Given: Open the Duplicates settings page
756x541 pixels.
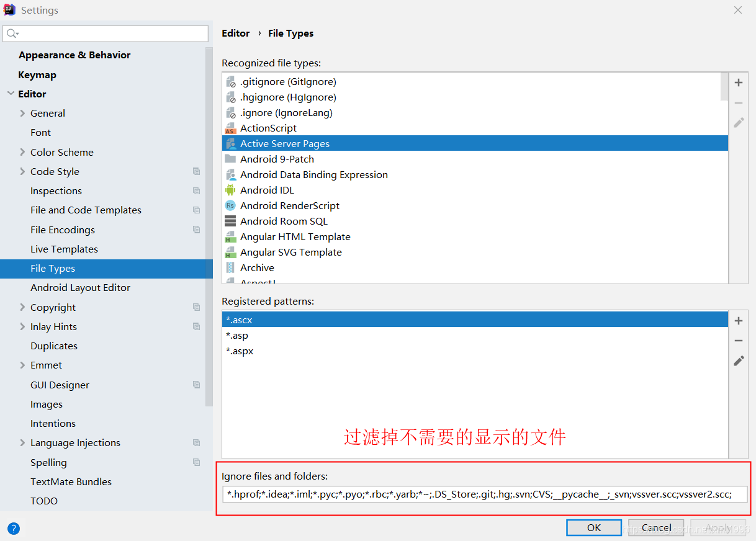Looking at the screenshot, I should pos(54,346).
